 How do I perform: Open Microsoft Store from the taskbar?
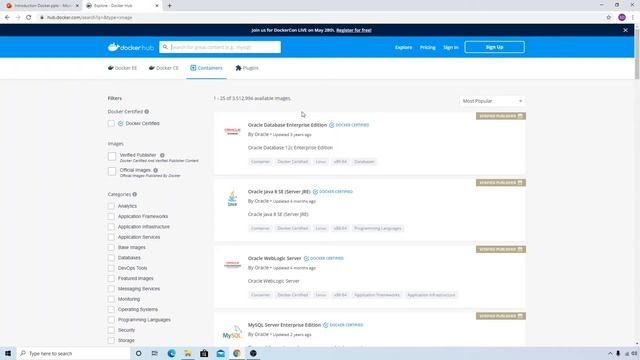pyautogui.click(x=204, y=353)
